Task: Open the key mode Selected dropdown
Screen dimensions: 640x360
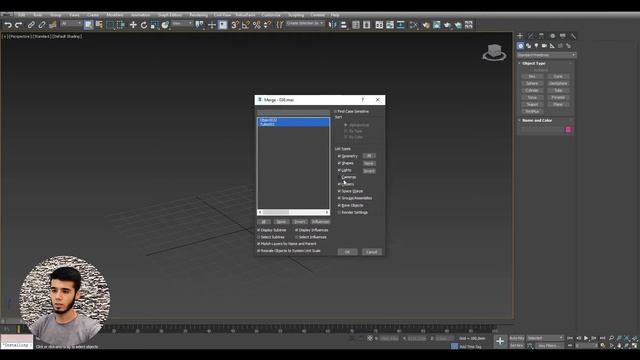Action: tap(545, 338)
